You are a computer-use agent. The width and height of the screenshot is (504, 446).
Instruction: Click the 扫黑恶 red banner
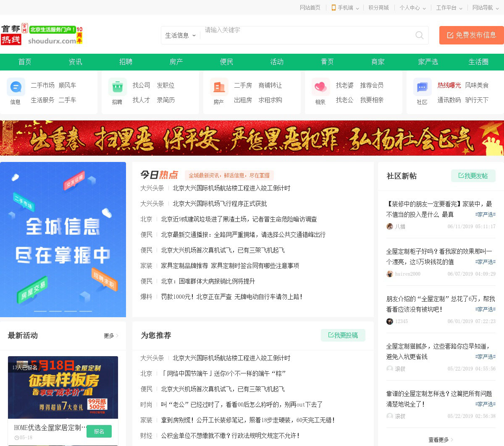click(x=252, y=138)
